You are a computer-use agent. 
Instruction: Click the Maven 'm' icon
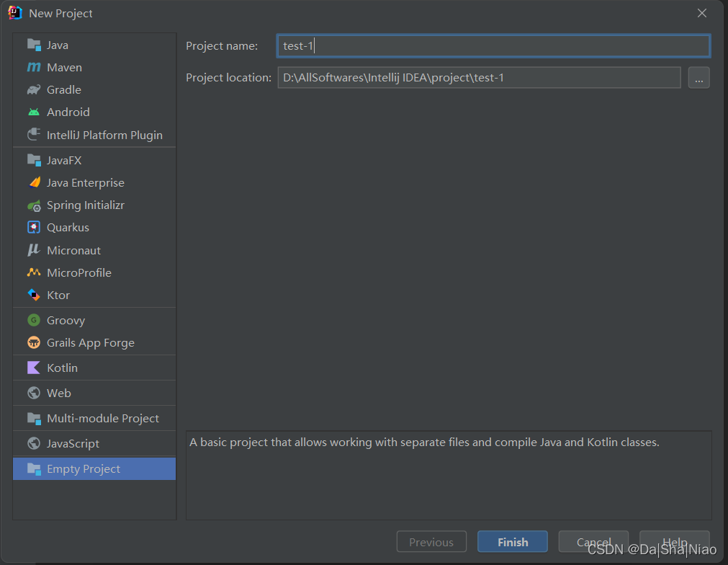point(34,67)
